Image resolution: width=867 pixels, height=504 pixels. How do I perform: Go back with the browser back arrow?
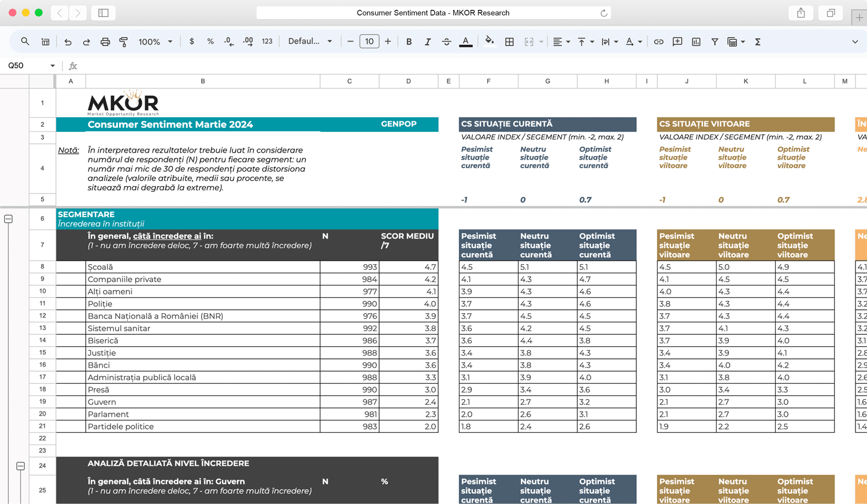(60, 13)
